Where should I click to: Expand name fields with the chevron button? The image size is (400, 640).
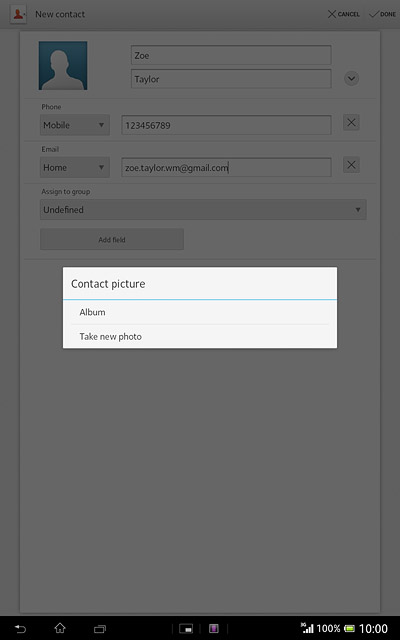point(351,78)
